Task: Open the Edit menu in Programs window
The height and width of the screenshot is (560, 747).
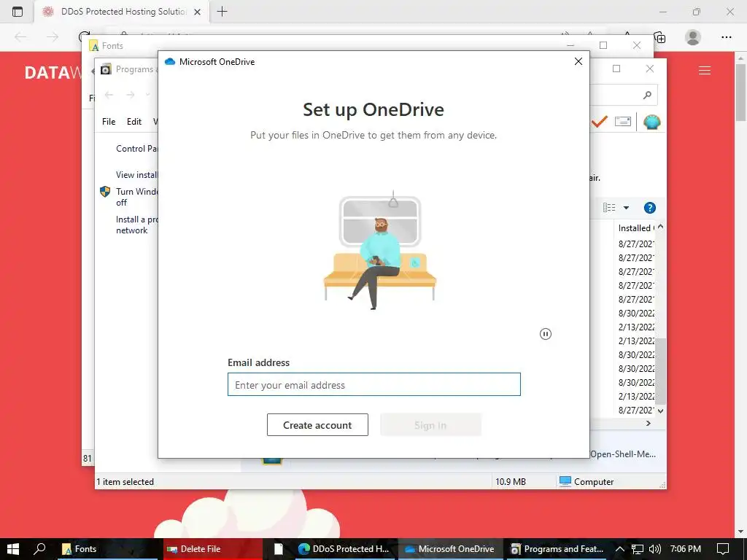Action: [x=134, y=122]
